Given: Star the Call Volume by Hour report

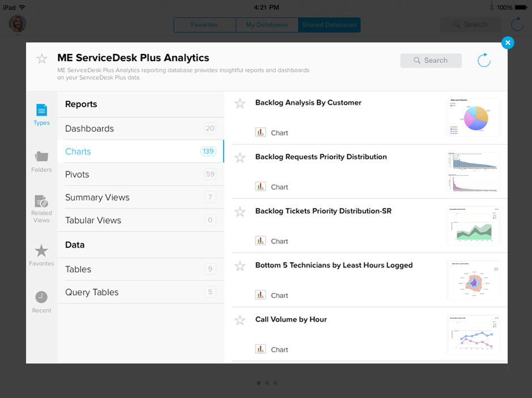Looking at the screenshot, I should click(x=240, y=320).
